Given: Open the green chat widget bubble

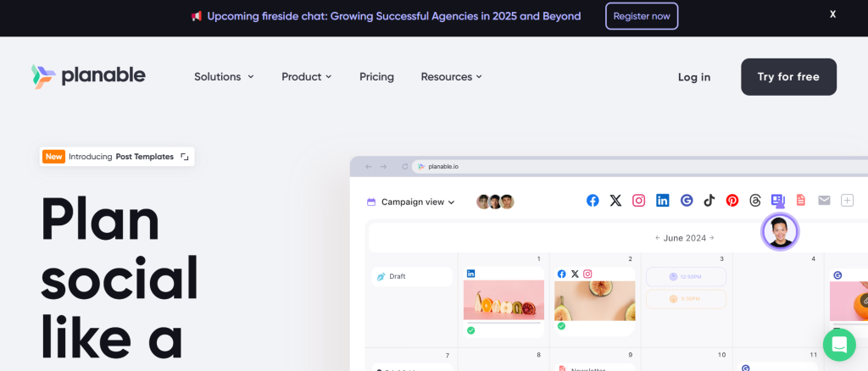Looking at the screenshot, I should click(839, 345).
